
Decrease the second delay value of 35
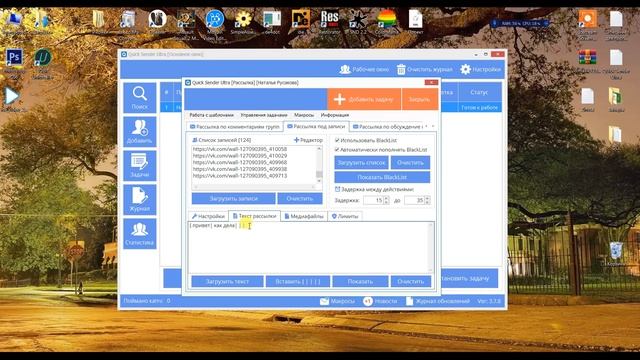coord(427,202)
